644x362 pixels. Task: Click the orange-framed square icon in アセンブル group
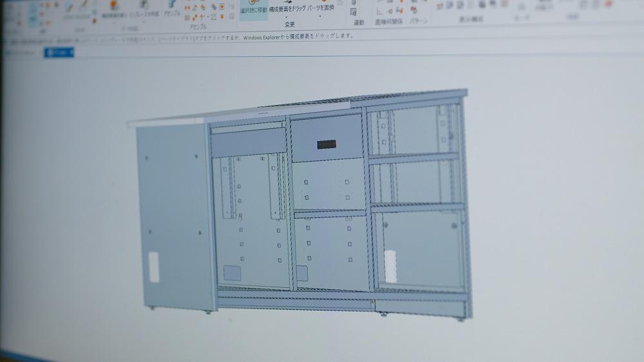222,7
